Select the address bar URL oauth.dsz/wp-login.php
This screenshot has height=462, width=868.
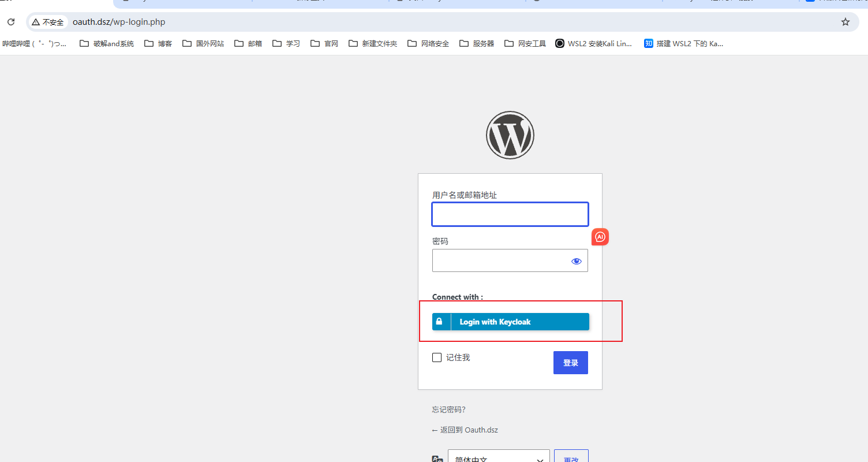[x=119, y=22]
